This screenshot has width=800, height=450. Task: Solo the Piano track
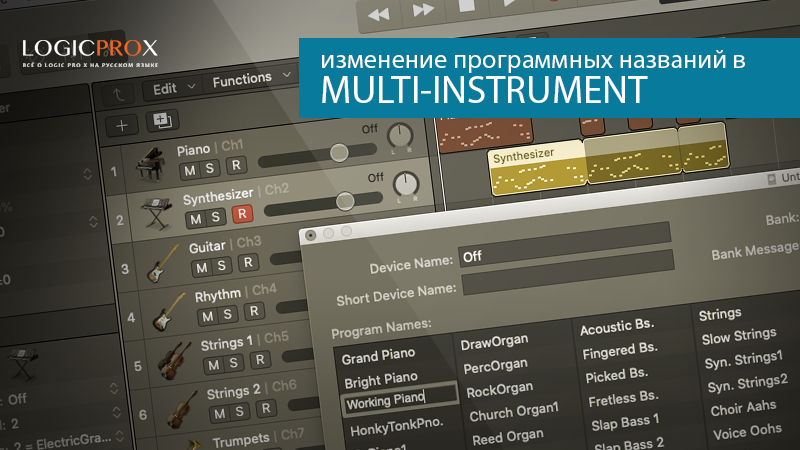[209, 168]
